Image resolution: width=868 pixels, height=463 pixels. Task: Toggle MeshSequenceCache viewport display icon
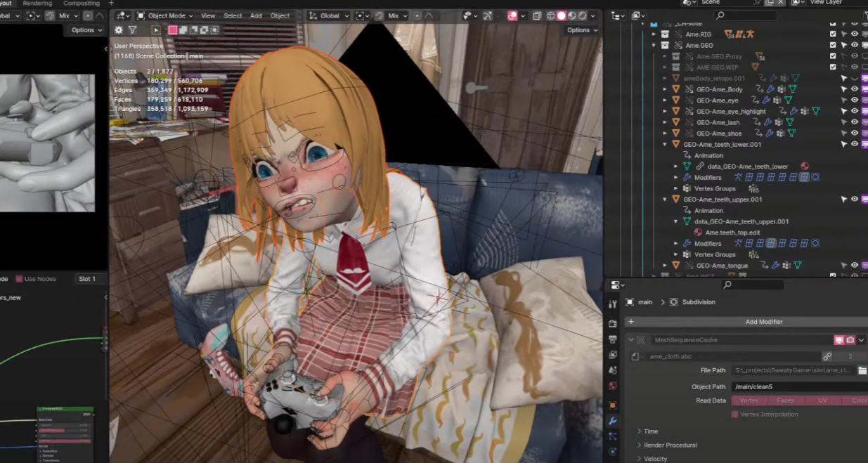[x=838, y=340]
